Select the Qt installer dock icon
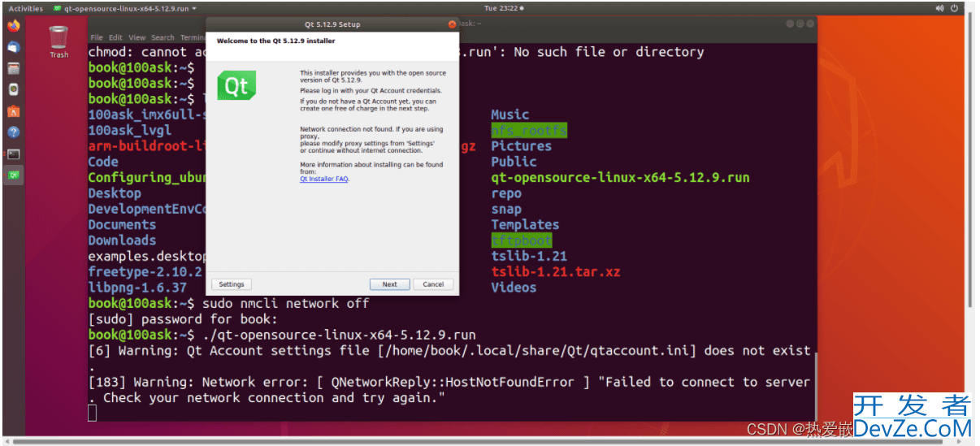 point(13,175)
